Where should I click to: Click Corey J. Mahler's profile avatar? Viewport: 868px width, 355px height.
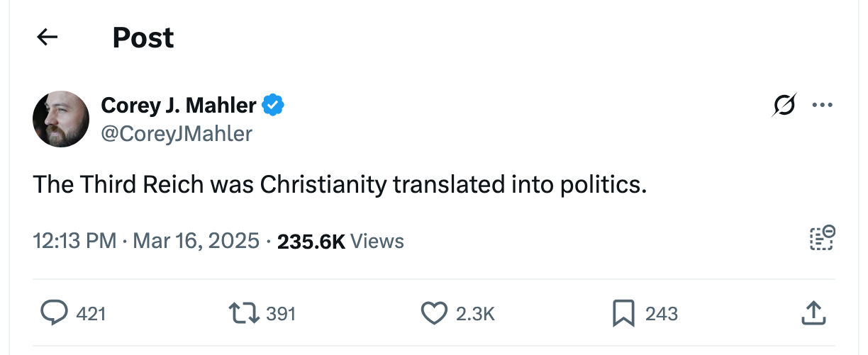[61, 119]
